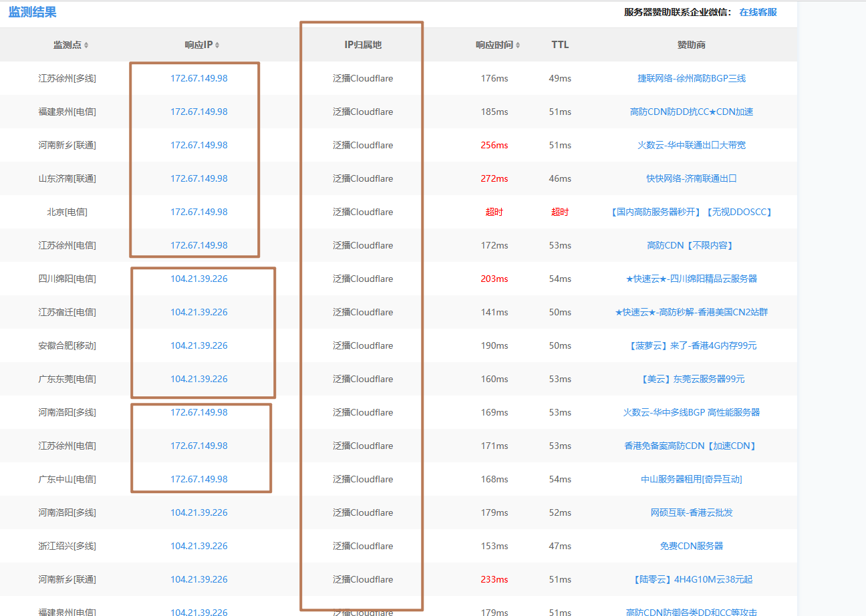The image size is (866, 616).
Task: Open the IP address for 安徽合肥[移动]
Action: click(x=198, y=345)
